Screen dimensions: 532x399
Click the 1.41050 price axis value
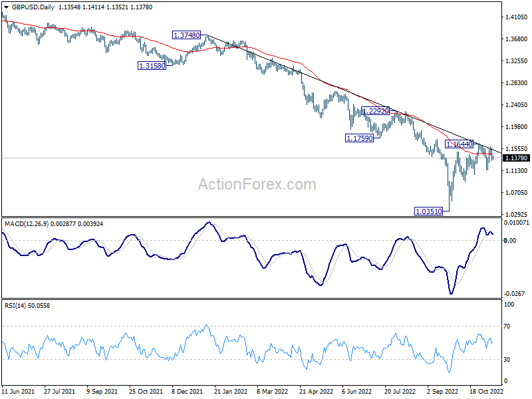(x=515, y=18)
